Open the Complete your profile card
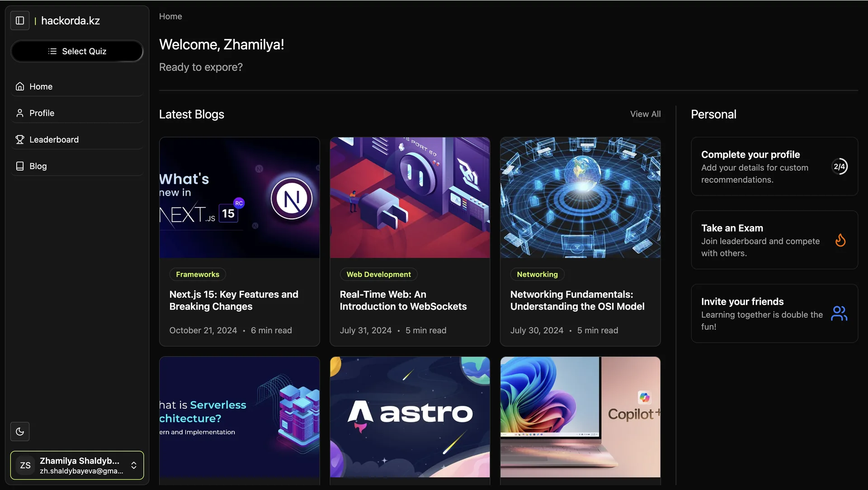 pos(774,166)
